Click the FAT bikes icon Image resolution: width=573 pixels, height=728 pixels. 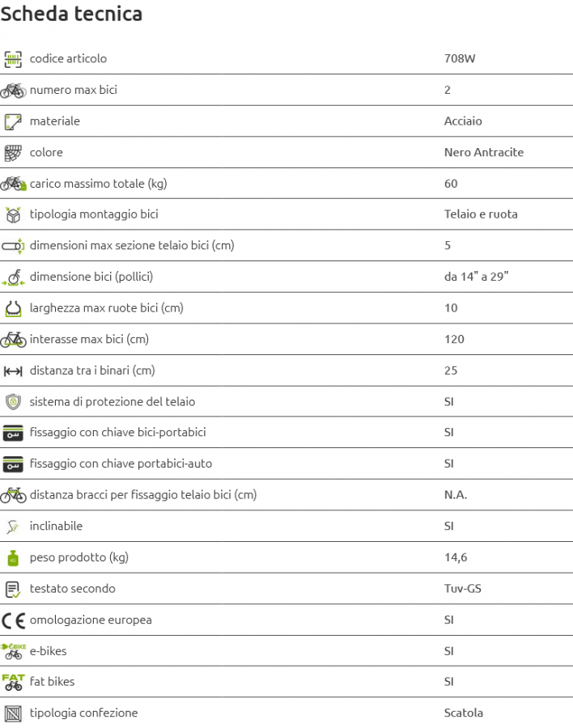pos(13,682)
